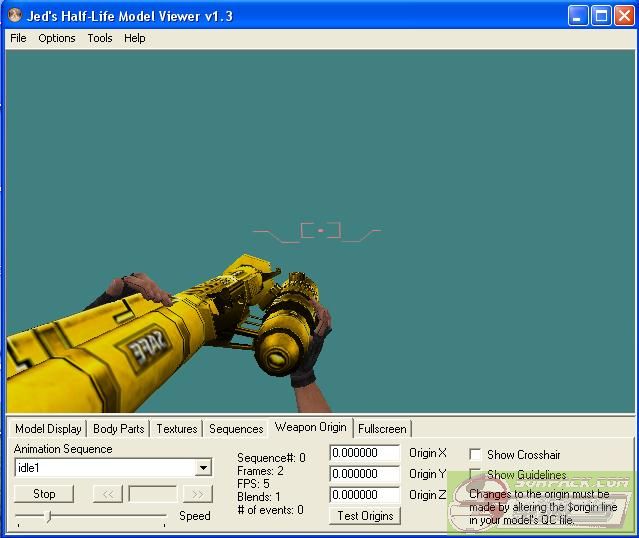
Task: Switch to the Fullscreen tab
Action: [382, 429]
